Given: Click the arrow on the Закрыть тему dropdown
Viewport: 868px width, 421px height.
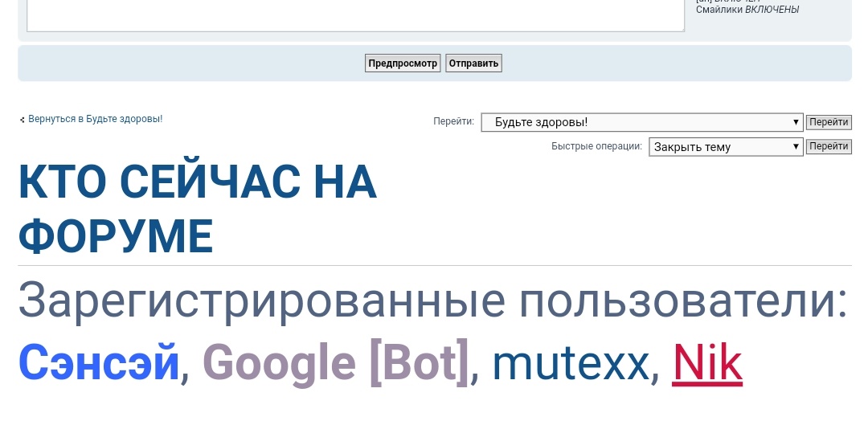Looking at the screenshot, I should (x=796, y=147).
